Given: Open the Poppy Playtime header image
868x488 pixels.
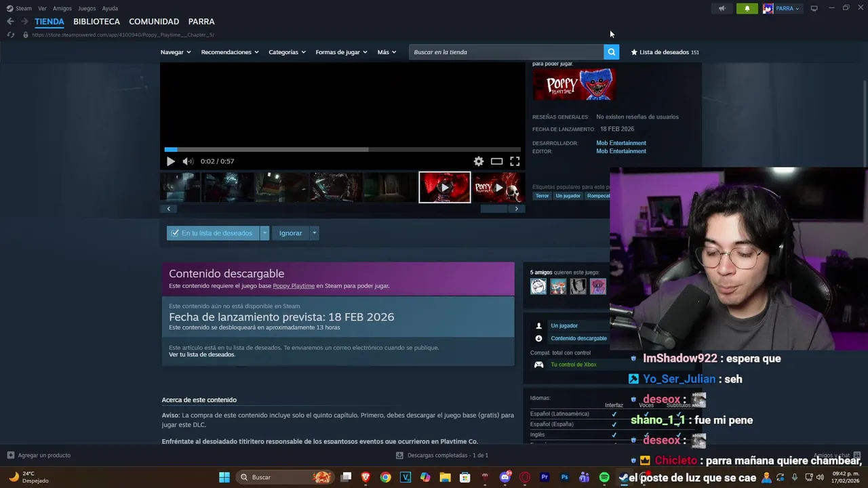Looking at the screenshot, I should tap(574, 84).
